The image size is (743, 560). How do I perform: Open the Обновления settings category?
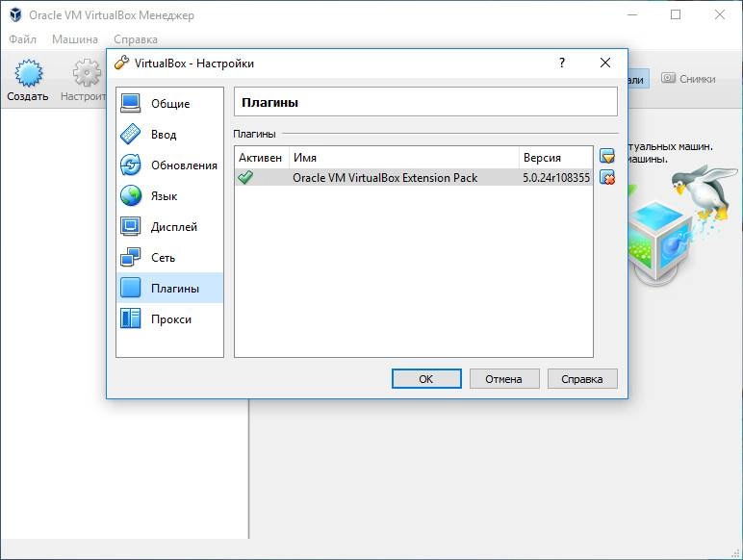(x=169, y=165)
